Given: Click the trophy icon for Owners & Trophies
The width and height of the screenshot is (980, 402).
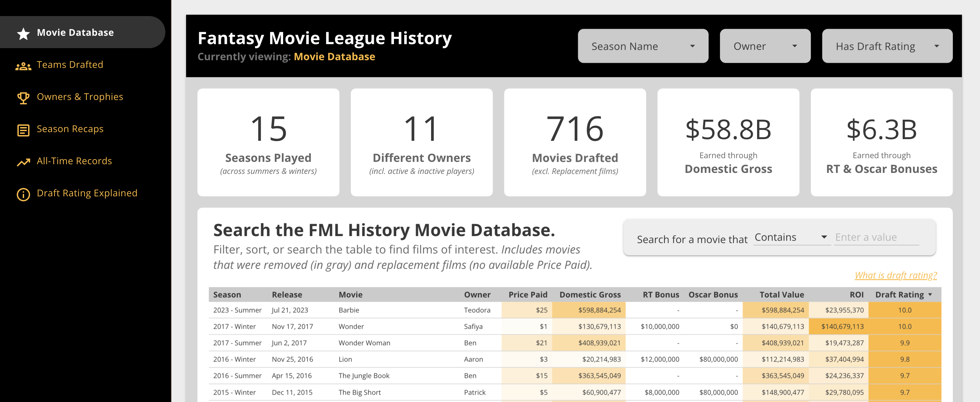Looking at the screenshot, I should pos(23,98).
